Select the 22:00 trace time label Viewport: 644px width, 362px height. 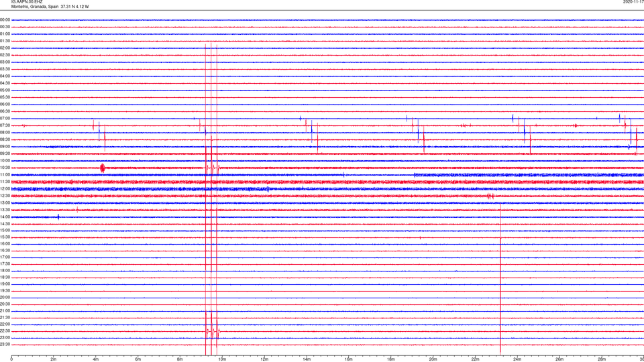pos(5,324)
